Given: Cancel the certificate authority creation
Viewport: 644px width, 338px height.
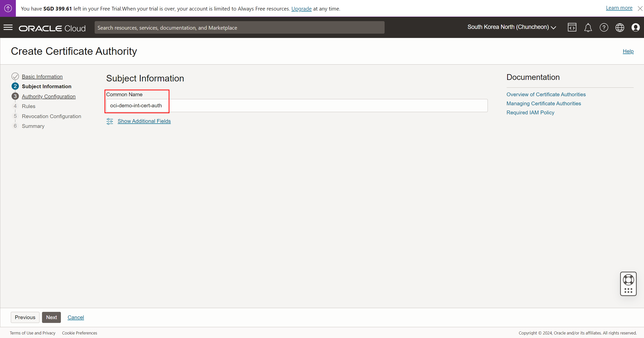Looking at the screenshot, I should coord(76,317).
